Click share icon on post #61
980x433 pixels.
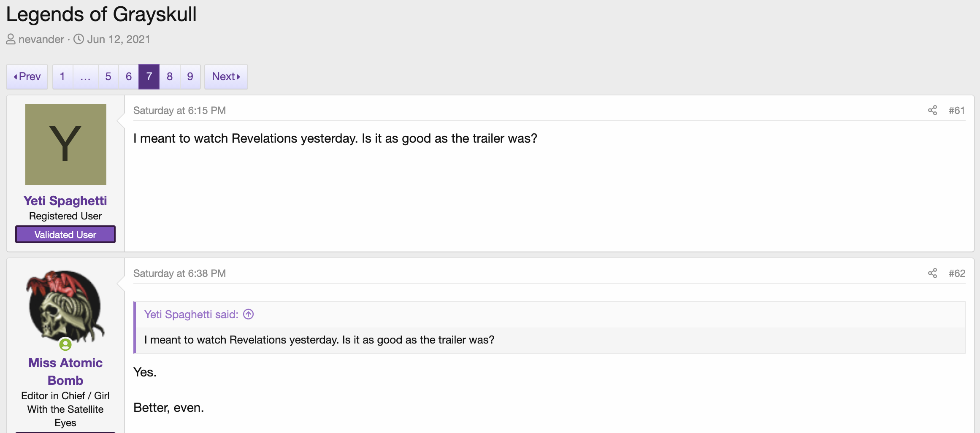932,111
